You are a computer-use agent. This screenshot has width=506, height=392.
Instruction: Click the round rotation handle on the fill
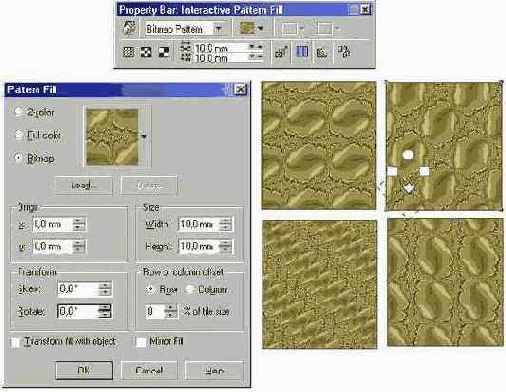coord(408,155)
